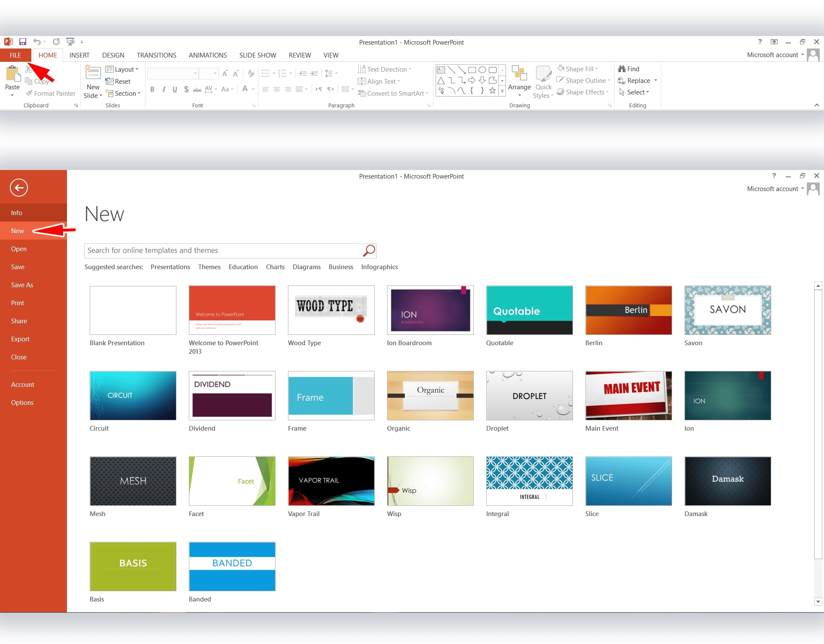Click the templates scrollbar down arrow
This screenshot has width=824, height=644.
[x=818, y=601]
